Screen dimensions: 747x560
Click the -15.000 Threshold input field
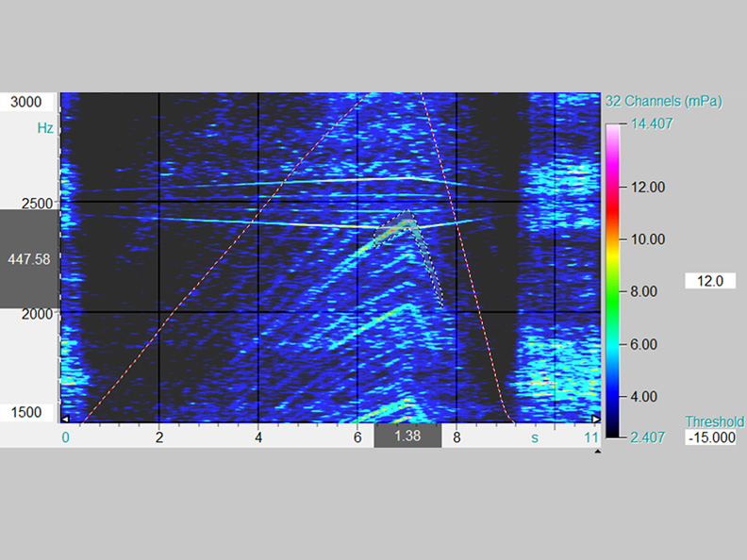pyautogui.click(x=710, y=438)
